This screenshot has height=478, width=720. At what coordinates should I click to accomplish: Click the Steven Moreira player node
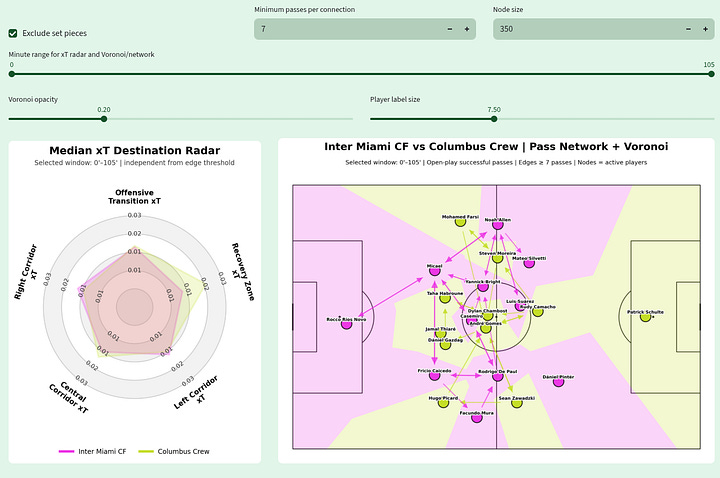(x=497, y=258)
